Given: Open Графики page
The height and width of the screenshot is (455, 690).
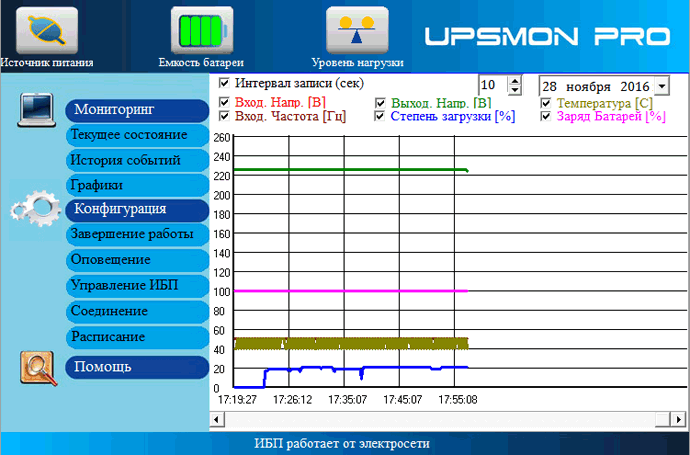Looking at the screenshot, I should (137, 185).
